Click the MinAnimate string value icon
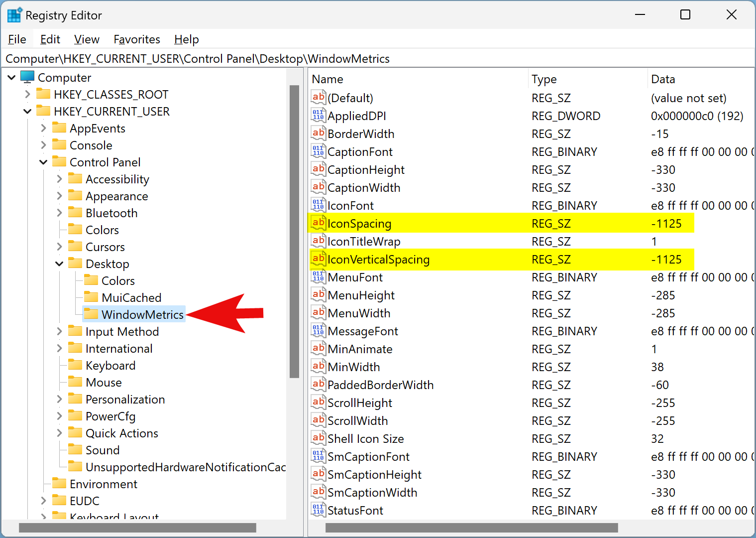 coord(319,348)
